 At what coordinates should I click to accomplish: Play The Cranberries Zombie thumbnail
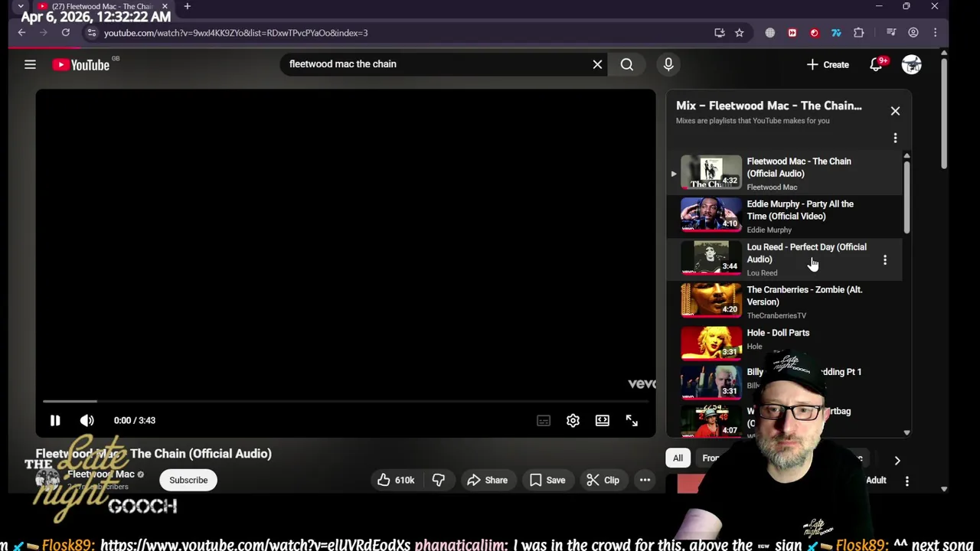coord(711,300)
